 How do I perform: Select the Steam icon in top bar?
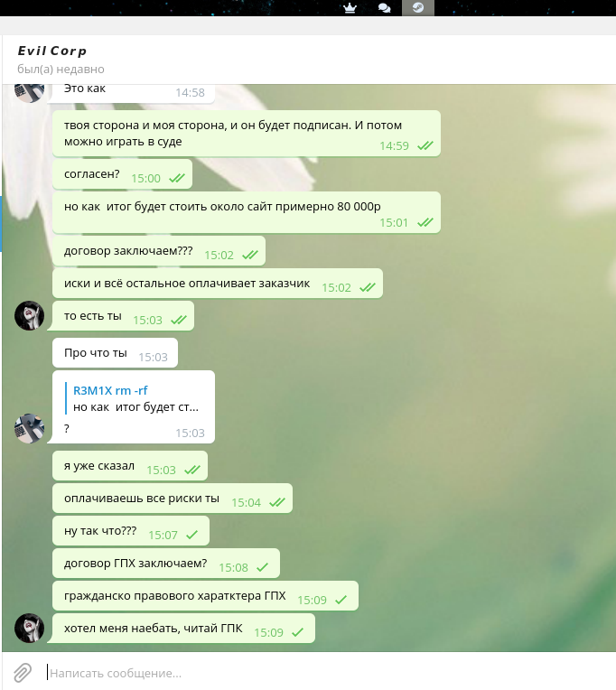418,8
